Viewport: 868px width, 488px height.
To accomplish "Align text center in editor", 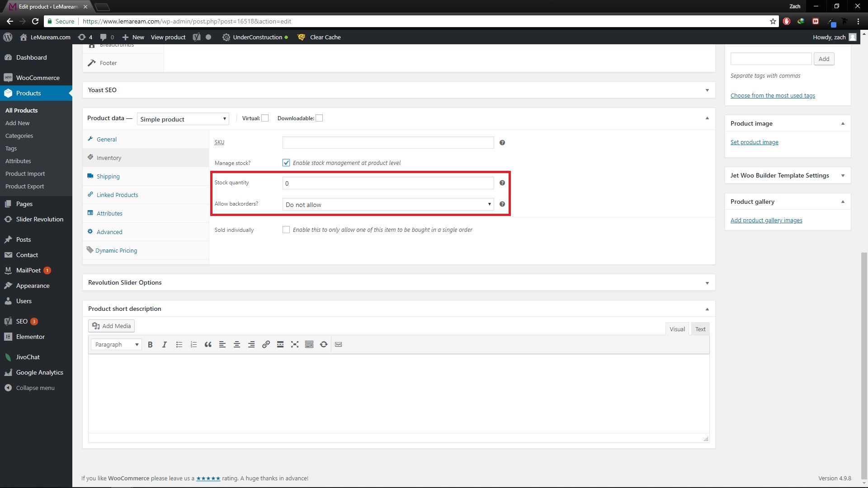I will coord(237,345).
